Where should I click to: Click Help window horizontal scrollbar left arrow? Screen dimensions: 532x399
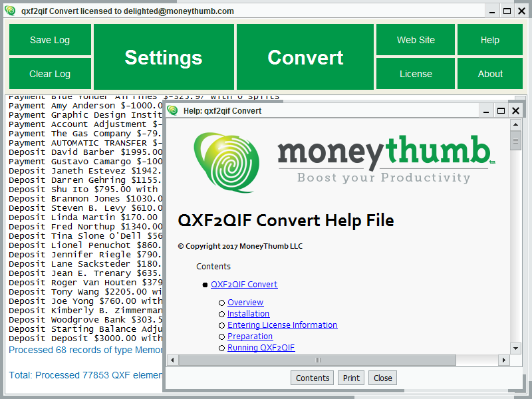tap(172, 360)
